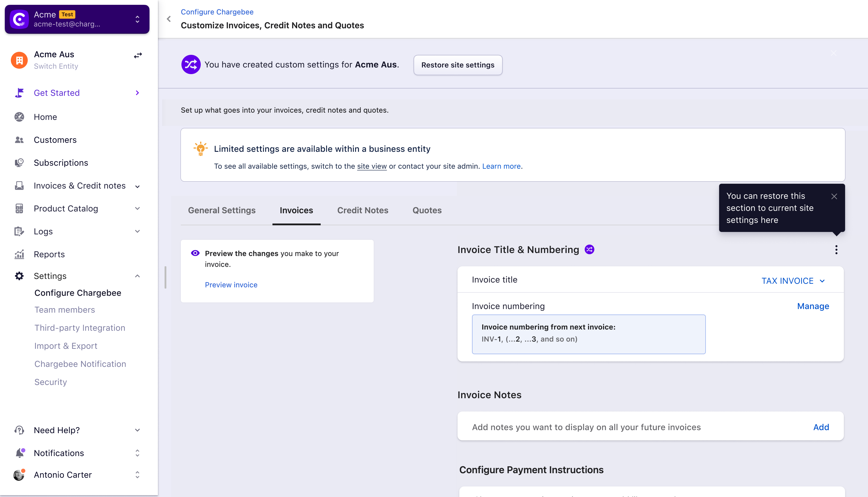
Task: Click the Chargebee sync icon next to Invoice Title
Action: [589, 249]
